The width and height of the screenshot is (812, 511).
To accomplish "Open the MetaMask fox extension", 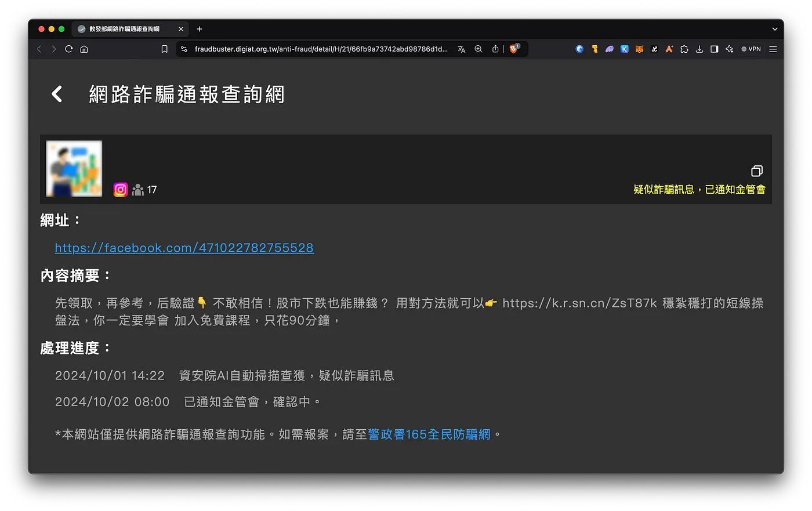I will coord(639,49).
